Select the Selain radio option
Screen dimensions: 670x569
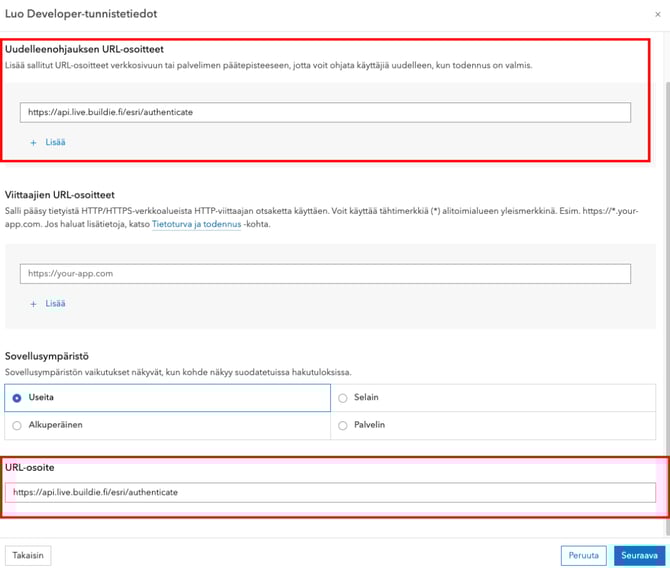click(343, 398)
